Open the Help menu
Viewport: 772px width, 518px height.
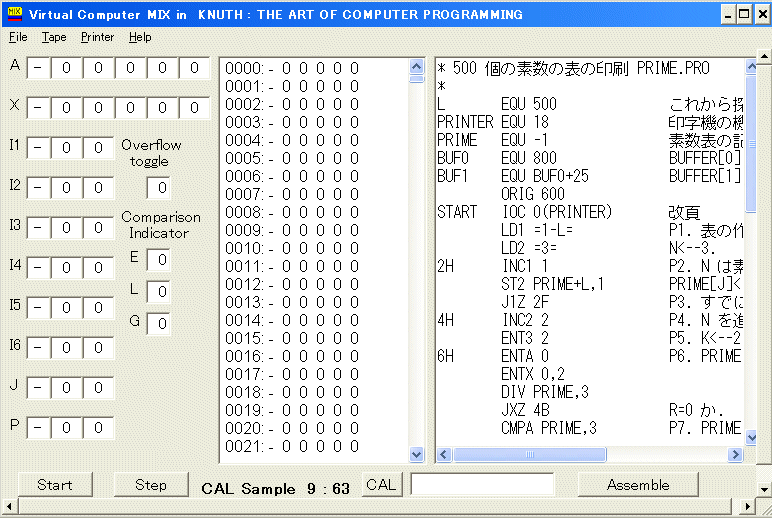point(140,37)
